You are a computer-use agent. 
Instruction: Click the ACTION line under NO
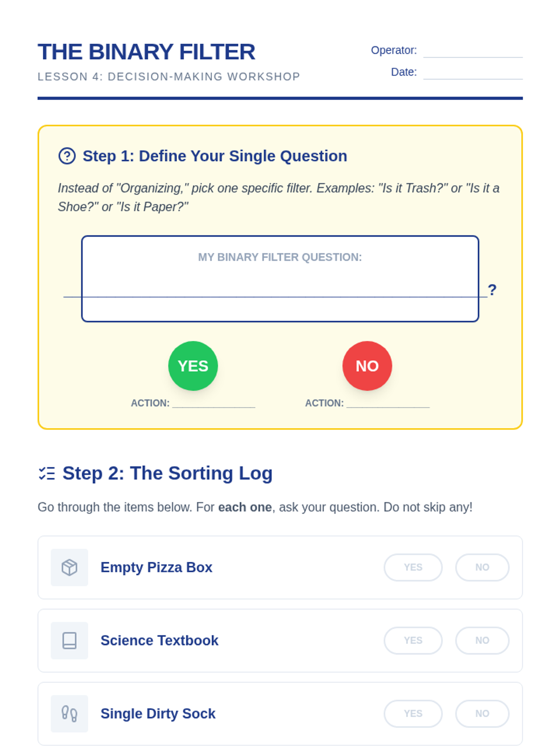388,403
